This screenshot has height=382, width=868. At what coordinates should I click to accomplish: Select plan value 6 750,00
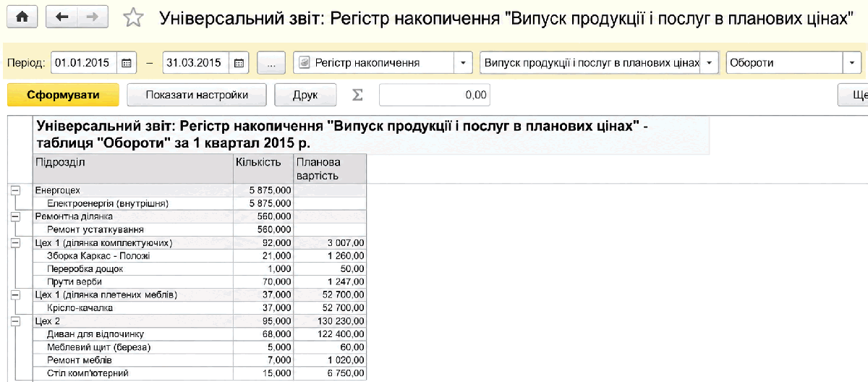(330, 373)
